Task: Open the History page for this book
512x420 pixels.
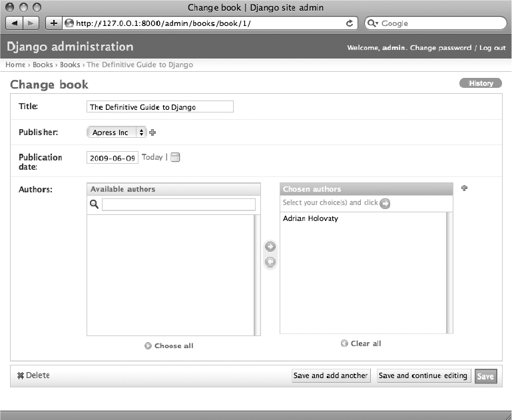Action: tap(481, 83)
